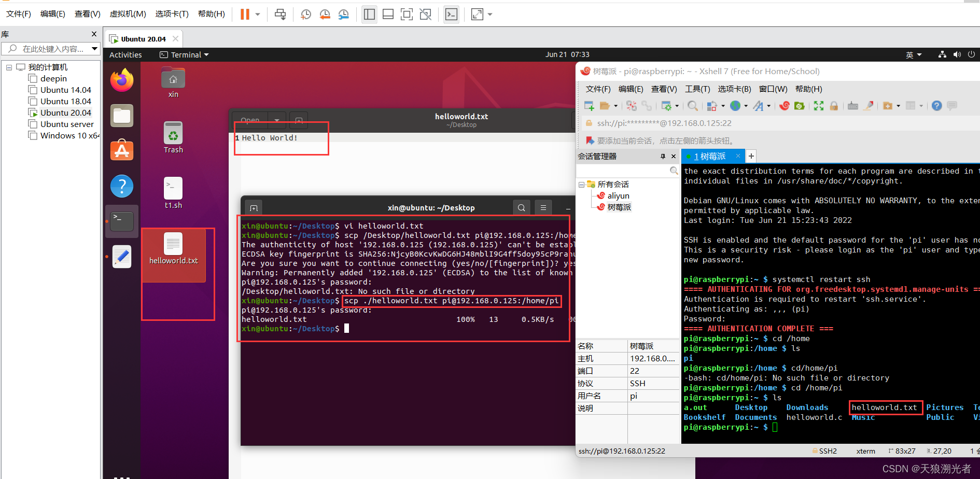Click the Xshell find magnifier icon
980x479 pixels.
click(x=693, y=106)
